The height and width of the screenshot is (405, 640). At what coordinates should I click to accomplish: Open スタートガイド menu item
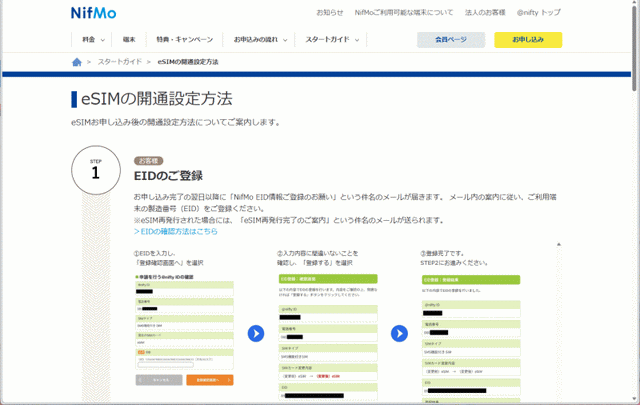coord(327,40)
